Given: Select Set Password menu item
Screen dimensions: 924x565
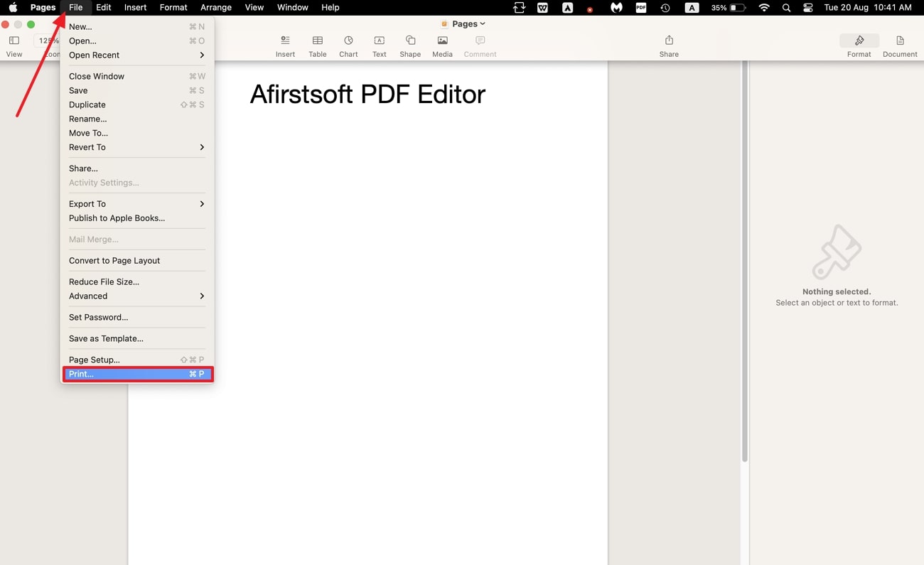Looking at the screenshot, I should (x=137, y=317).
